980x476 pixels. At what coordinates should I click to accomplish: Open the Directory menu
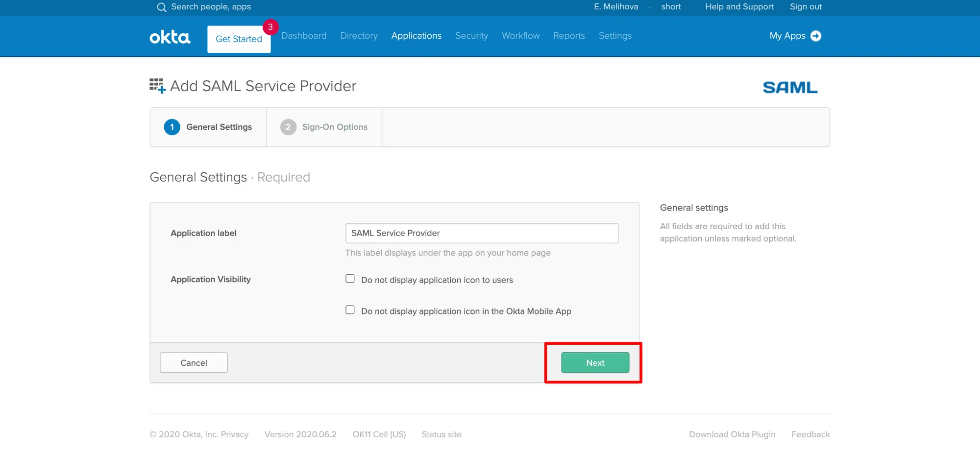(359, 36)
